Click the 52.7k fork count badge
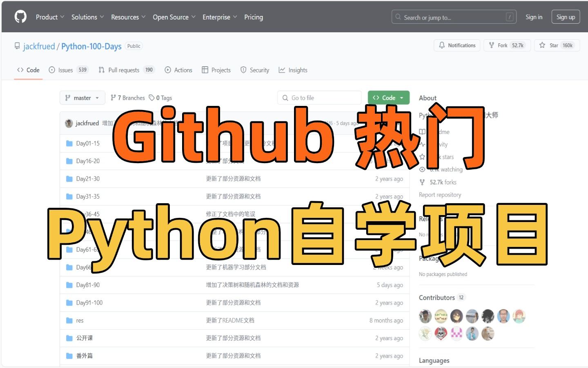The width and height of the screenshot is (588, 368). point(518,45)
